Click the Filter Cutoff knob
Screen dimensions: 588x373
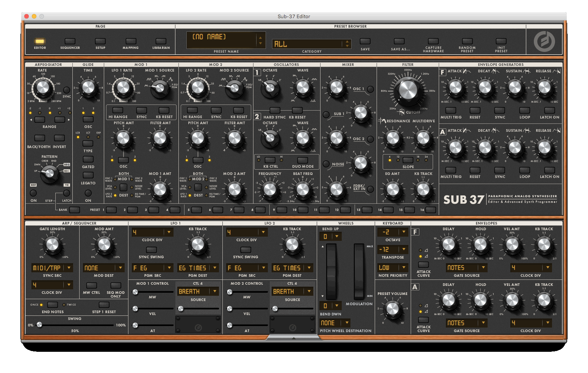408,90
